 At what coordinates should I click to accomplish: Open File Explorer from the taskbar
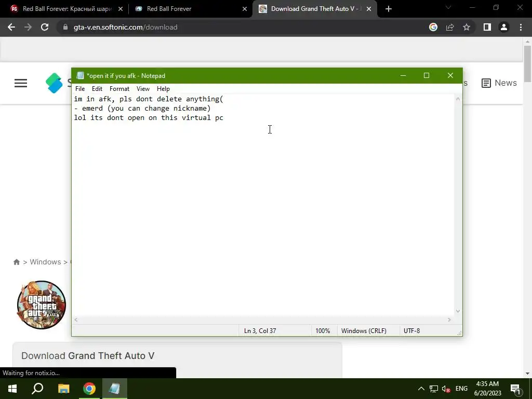tap(63, 389)
